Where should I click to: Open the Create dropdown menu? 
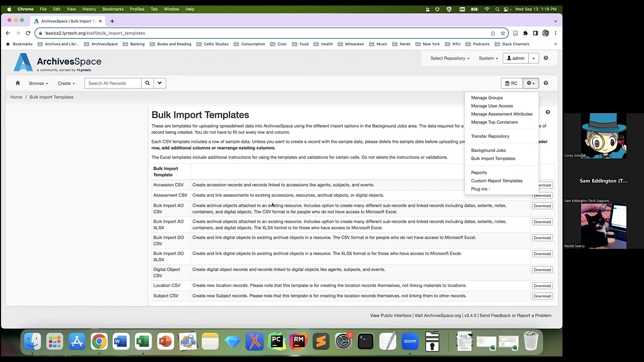click(66, 83)
